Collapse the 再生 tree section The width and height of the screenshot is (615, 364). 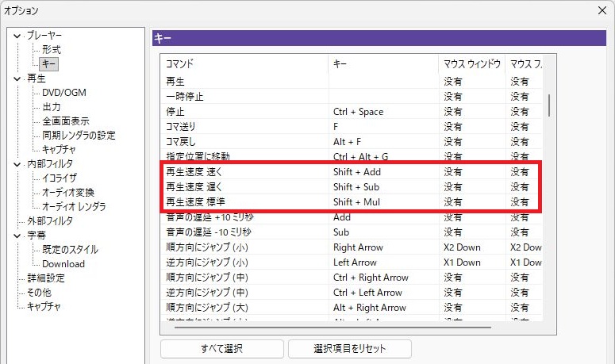[17, 79]
